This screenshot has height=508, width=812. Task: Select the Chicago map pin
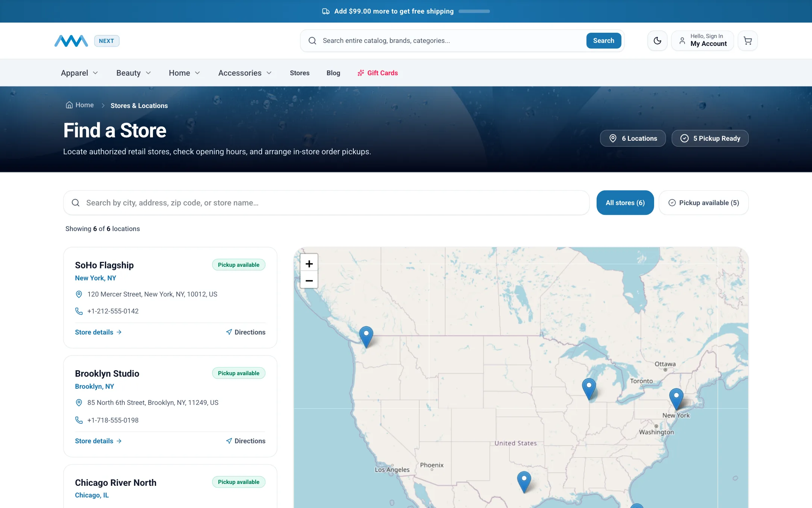click(x=589, y=389)
